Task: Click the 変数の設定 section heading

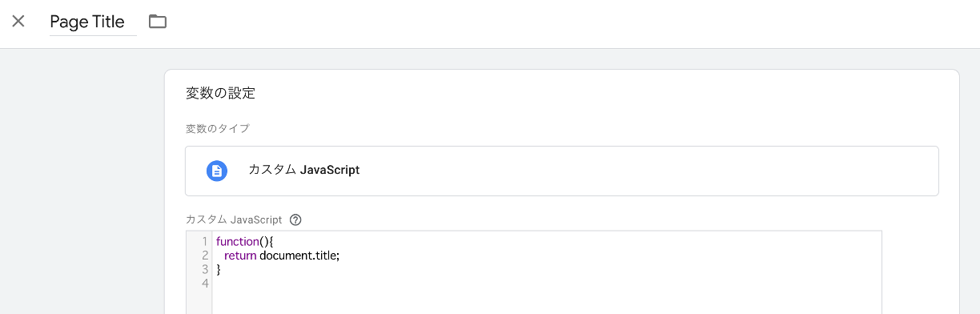Action: (x=220, y=93)
